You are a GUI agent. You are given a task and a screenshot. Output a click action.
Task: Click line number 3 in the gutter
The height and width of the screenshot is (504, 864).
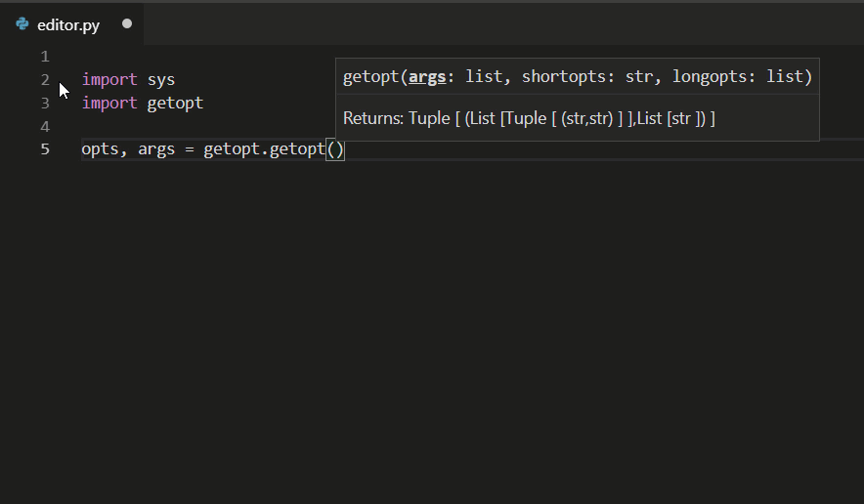(x=45, y=103)
